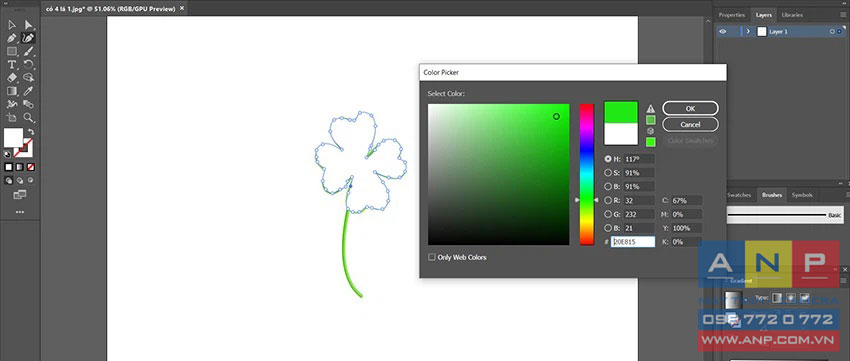This screenshot has height=361, width=850.
Task: Click Layer 1 target circle
Action: (x=832, y=31)
